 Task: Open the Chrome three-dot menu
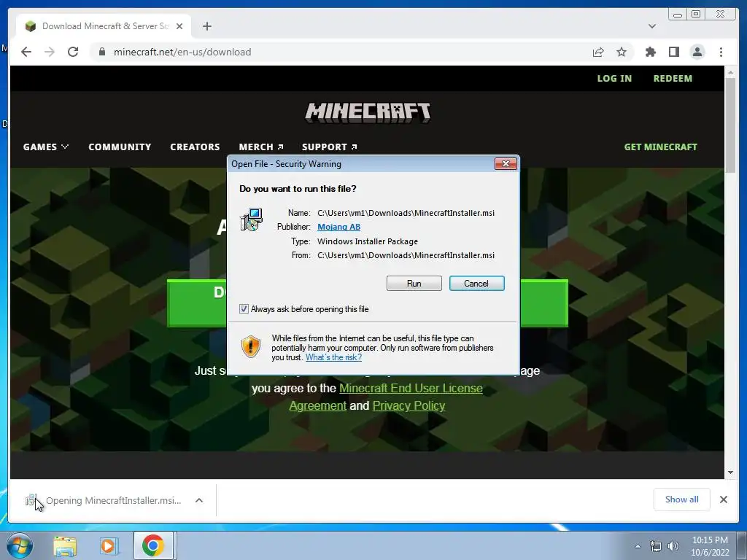point(721,52)
